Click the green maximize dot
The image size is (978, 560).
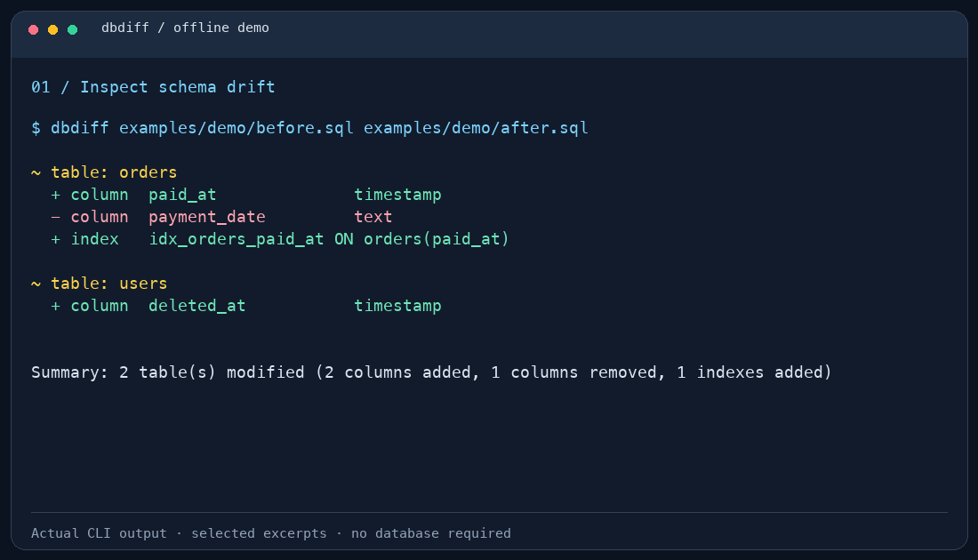pyautogui.click(x=72, y=29)
